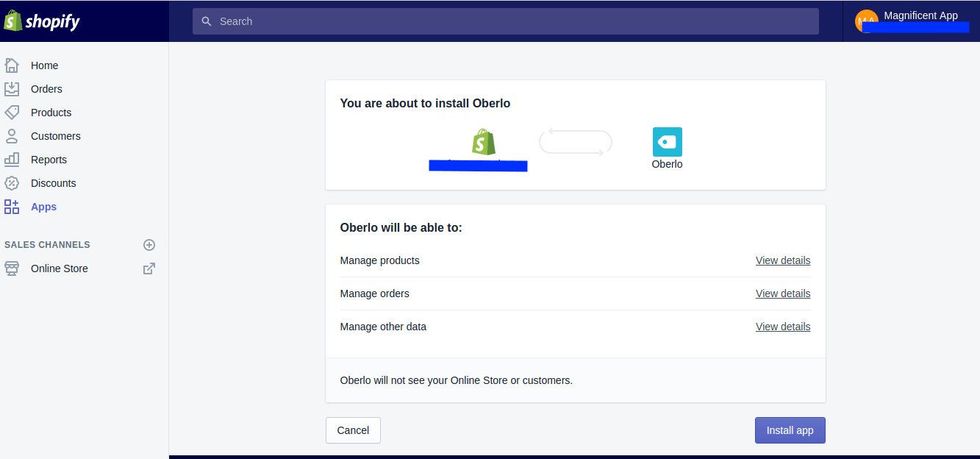The image size is (980, 459).
Task: Click the Products tag icon
Action: (x=12, y=113)
